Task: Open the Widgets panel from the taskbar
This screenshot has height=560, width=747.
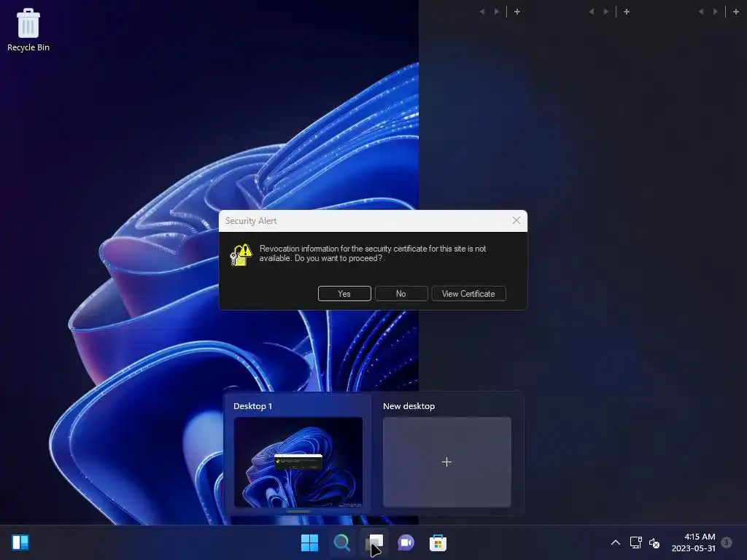Action: (x=20, y=542)
